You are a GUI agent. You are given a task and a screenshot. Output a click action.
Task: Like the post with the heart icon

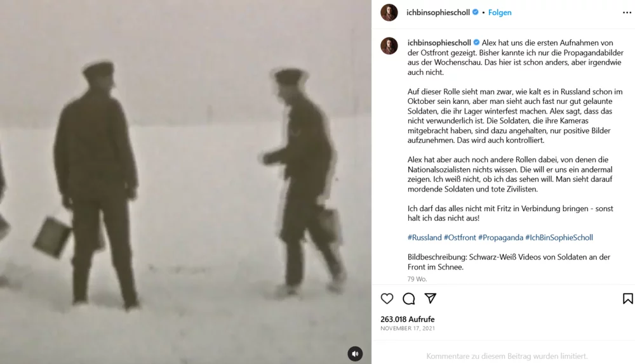click(387, 299)
